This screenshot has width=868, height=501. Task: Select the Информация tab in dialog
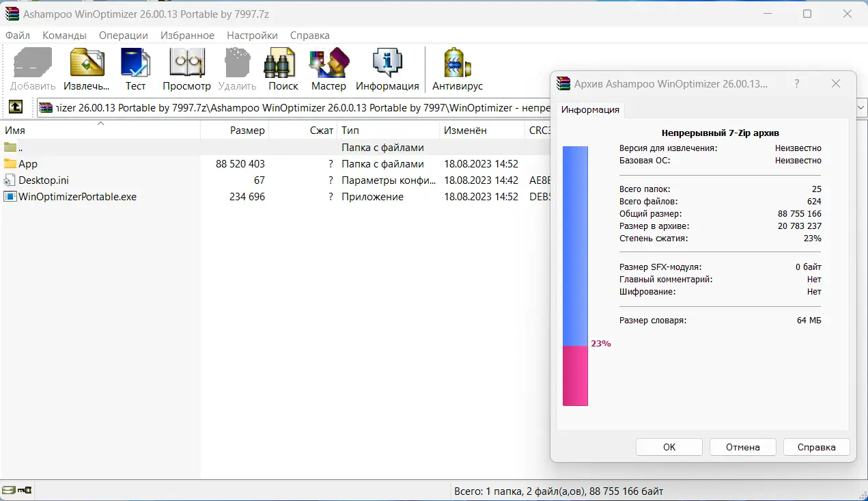point(591,109)
